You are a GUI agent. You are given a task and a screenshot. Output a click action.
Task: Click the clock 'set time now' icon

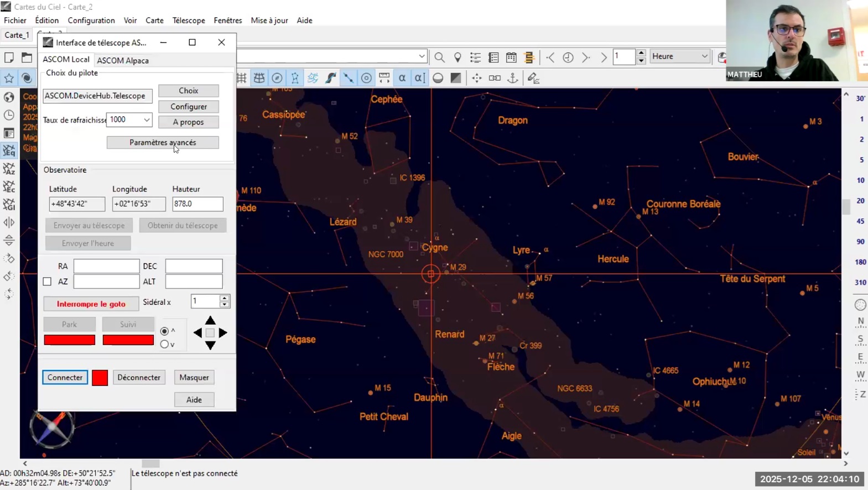click(x=568, y=58)
